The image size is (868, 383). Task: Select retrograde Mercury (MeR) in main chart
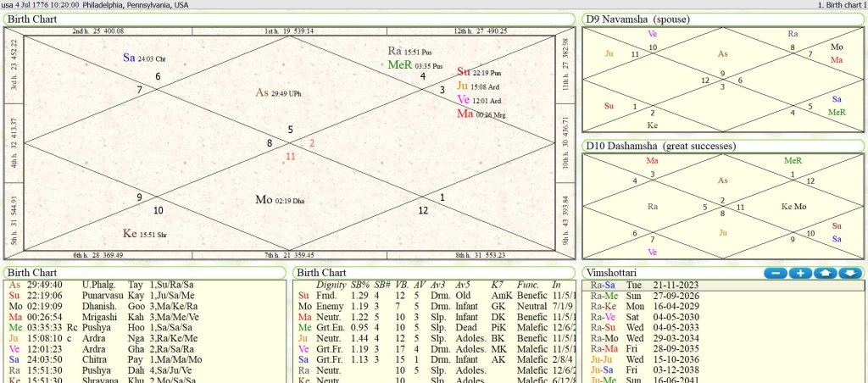click(399, 64)
